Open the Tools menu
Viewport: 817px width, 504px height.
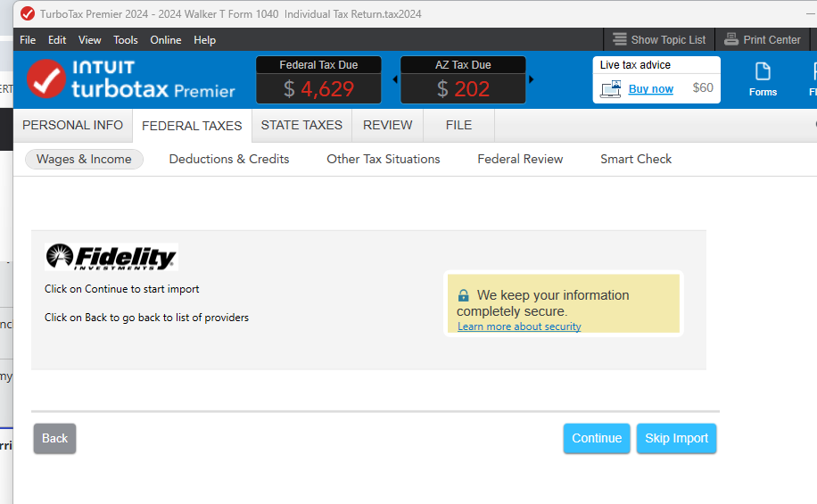click(x=126, y=40)
